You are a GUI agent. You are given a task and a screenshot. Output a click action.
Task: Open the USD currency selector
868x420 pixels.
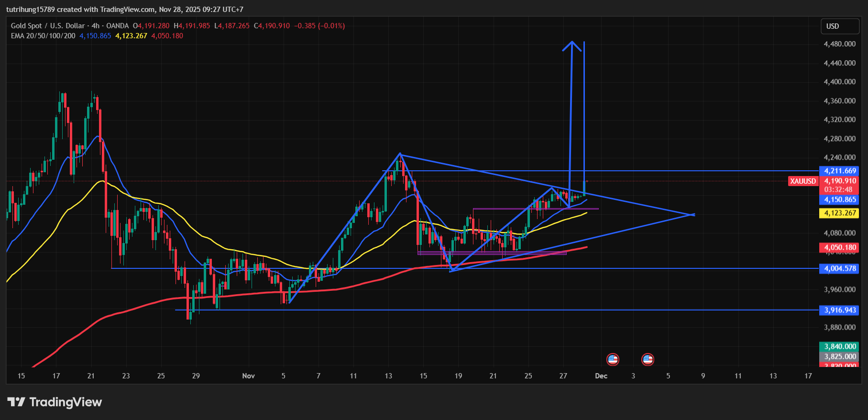click(839, 26)
